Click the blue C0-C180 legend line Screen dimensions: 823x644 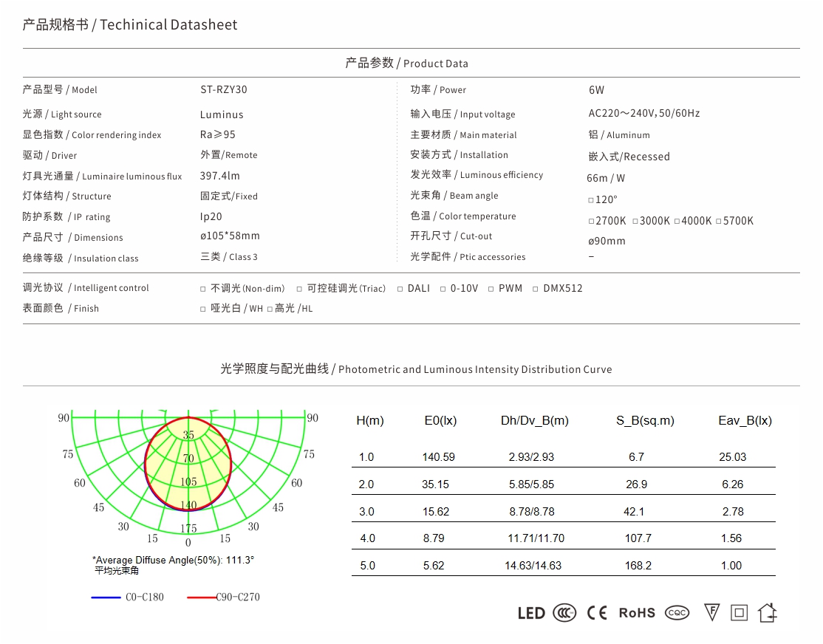pos(106,597)
